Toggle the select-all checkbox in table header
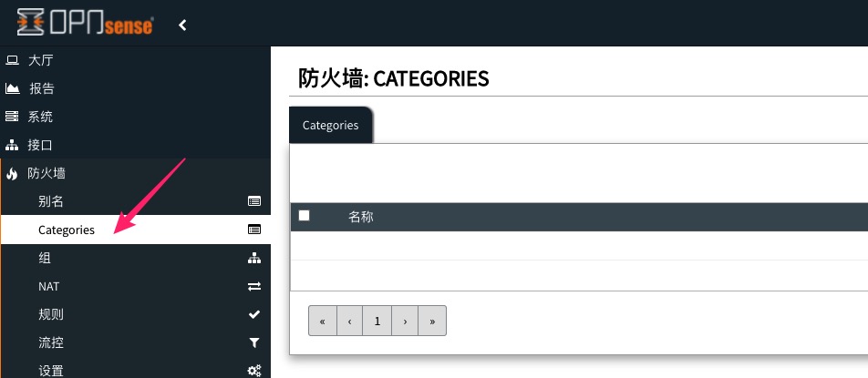This screenshot has width=868, height=378. [305, 216]
